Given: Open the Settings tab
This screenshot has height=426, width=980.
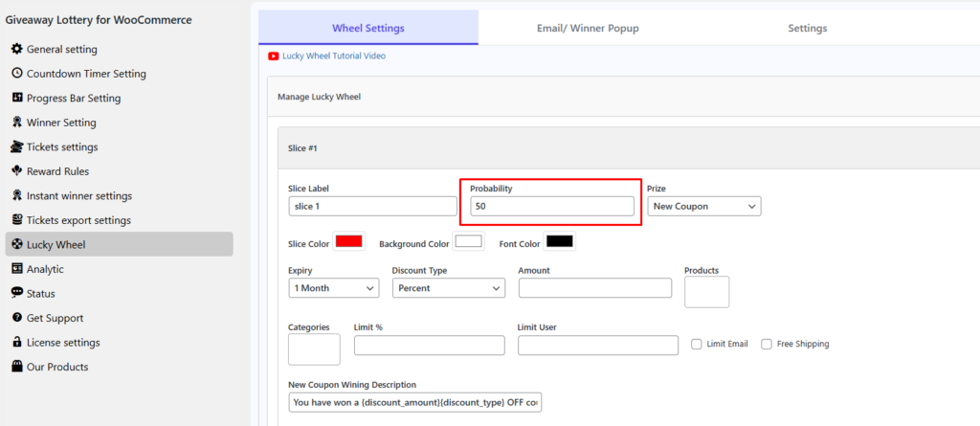Looking at the screenshot, I should click(807, 28).
